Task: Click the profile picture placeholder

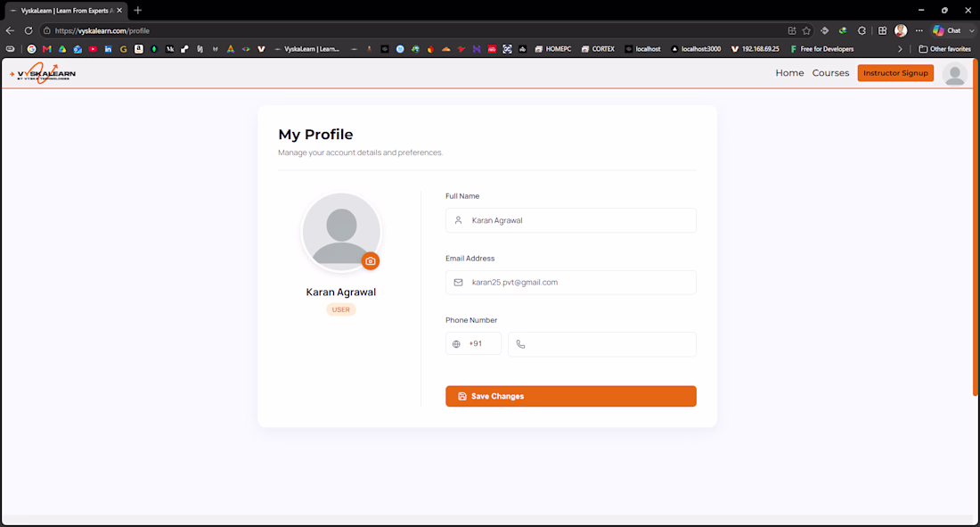Action: [x=341, y=232]
